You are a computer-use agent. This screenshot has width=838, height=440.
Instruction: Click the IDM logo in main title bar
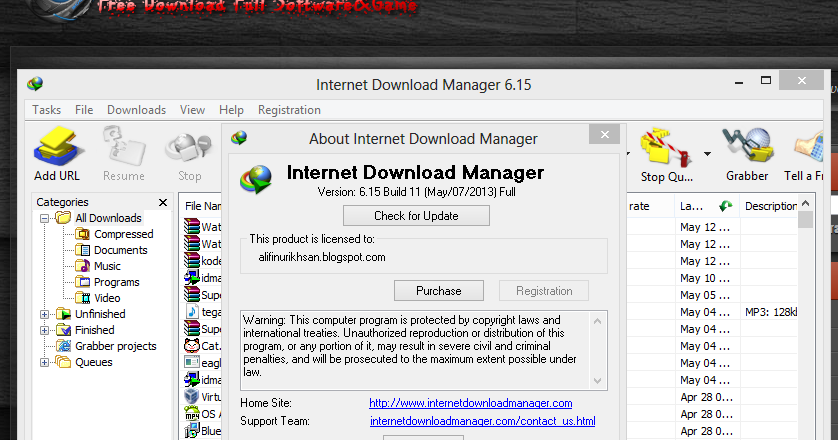(35, 84)
